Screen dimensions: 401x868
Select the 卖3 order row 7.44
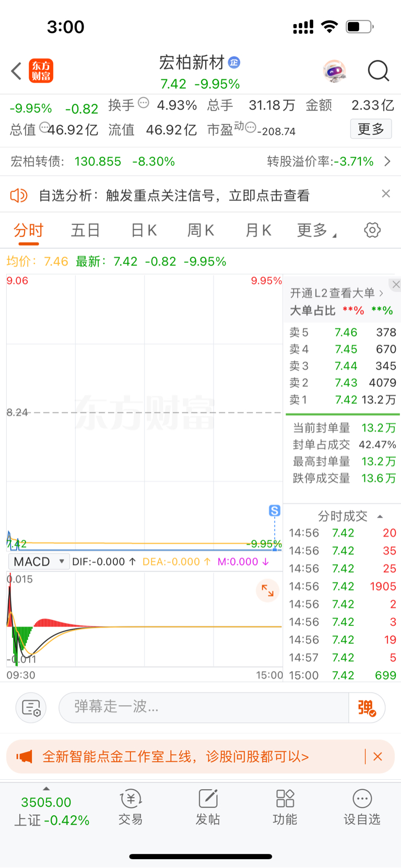tap(343, 366)
